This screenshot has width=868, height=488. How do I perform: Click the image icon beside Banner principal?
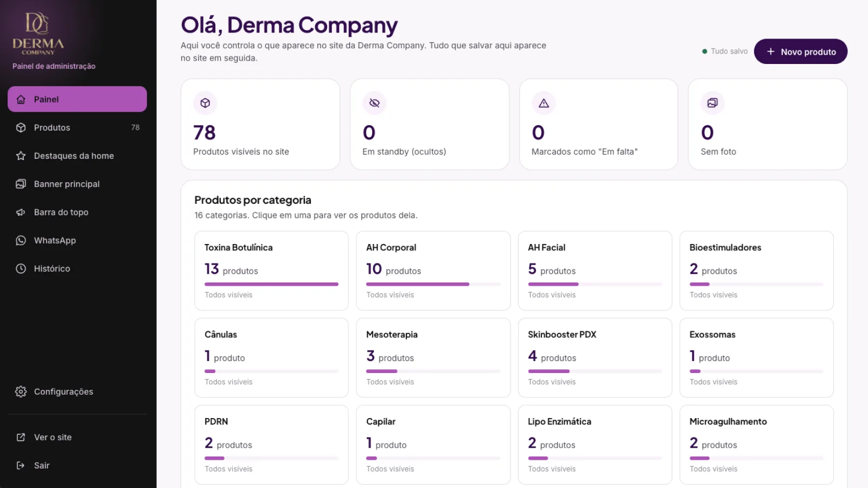(21, 184)
